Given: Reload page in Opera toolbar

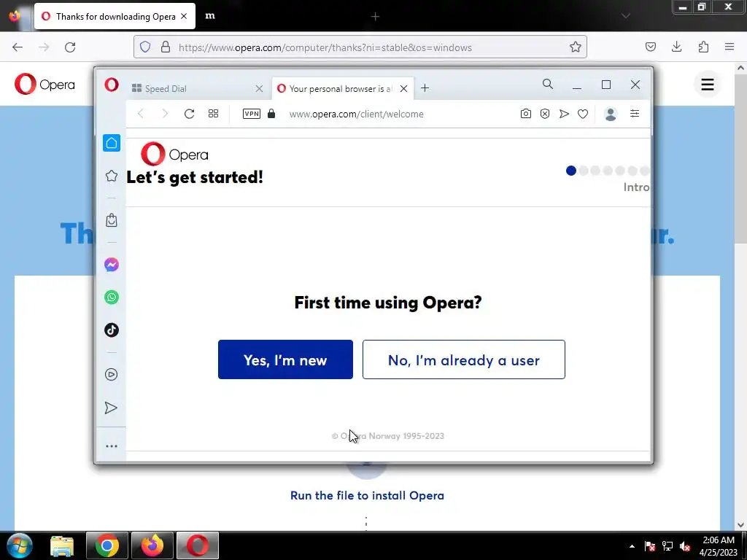Looking at the screenshot, I should [189, 114].
